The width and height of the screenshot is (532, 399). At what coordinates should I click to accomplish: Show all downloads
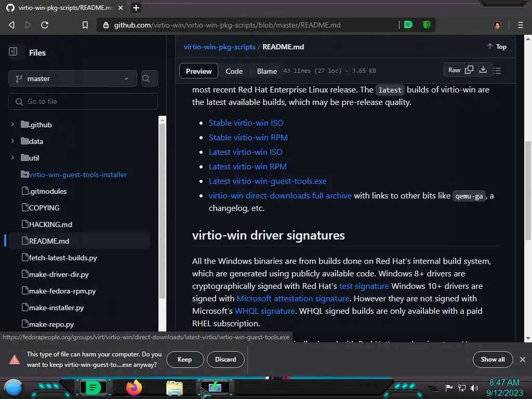point(493,360)
